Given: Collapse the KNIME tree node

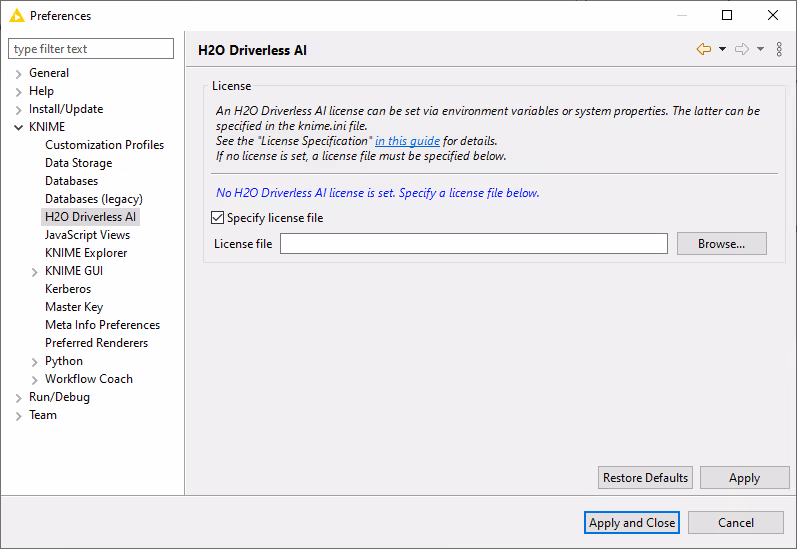Looking at the screenshot, I should (18, 127).
